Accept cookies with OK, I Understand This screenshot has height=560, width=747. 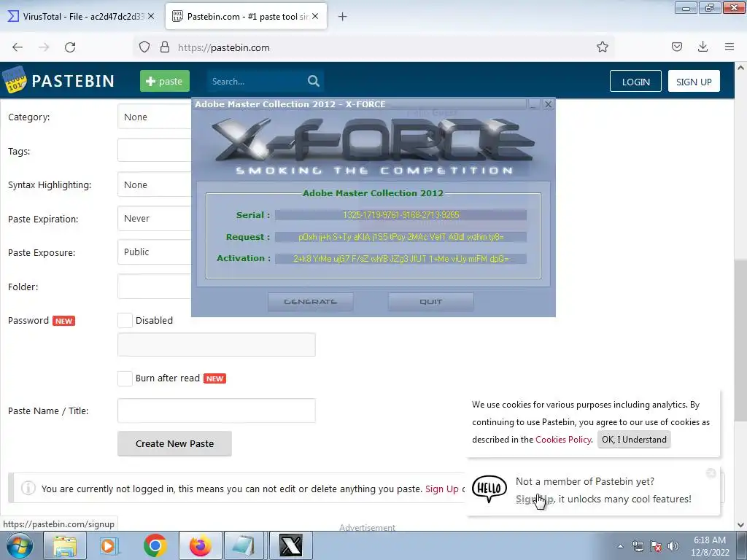pos(634,439)
